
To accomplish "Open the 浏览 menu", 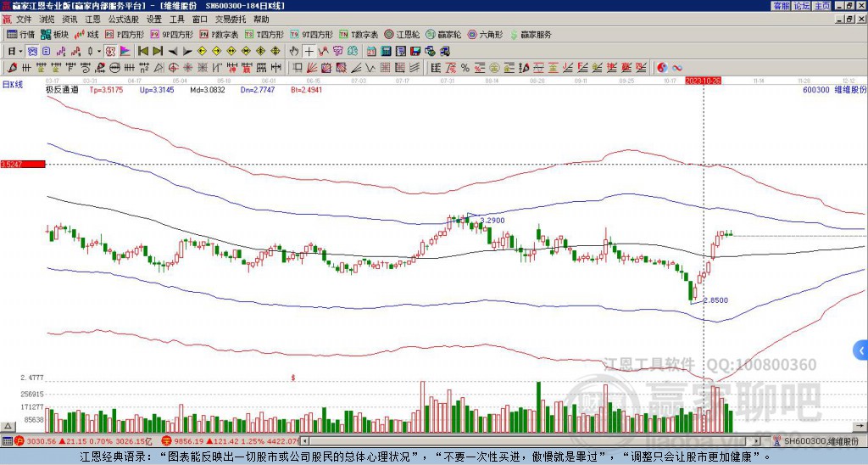I will tap(47, 20).
